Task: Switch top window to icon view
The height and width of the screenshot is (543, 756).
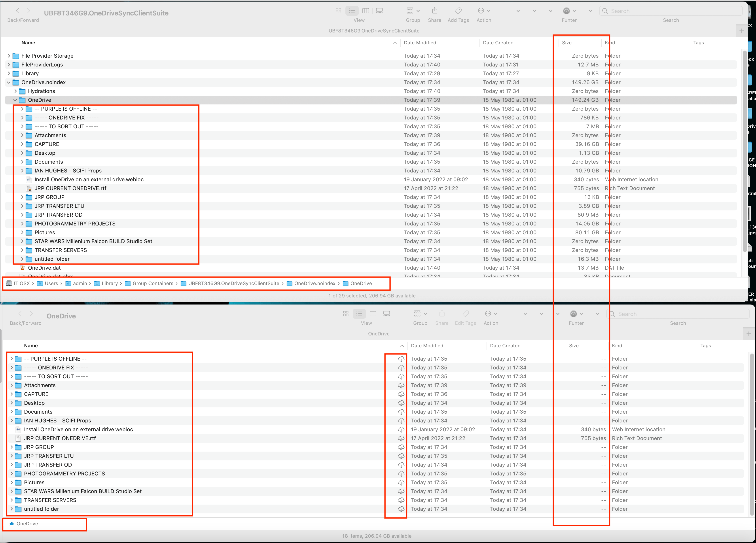Action: coord(338,11)
